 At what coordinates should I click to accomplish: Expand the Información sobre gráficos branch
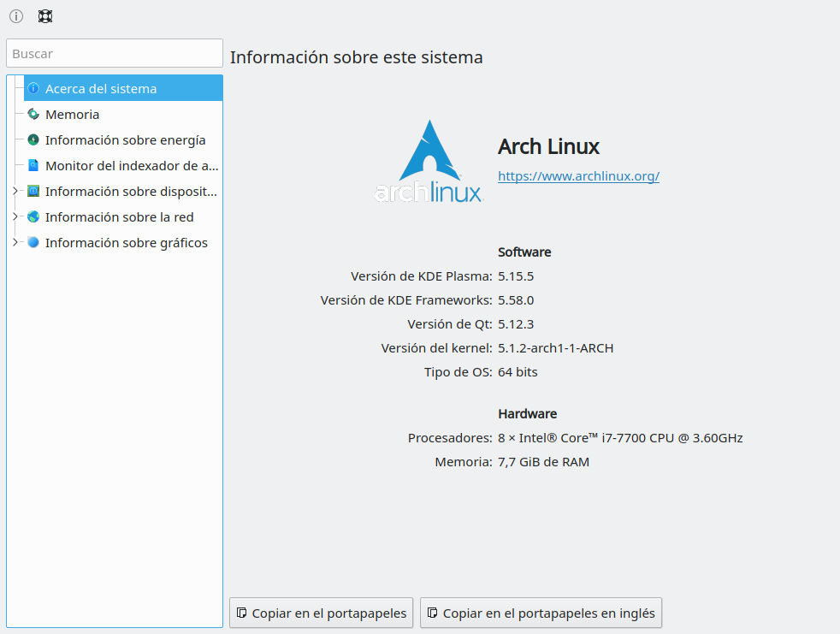(x=15, y=242)
